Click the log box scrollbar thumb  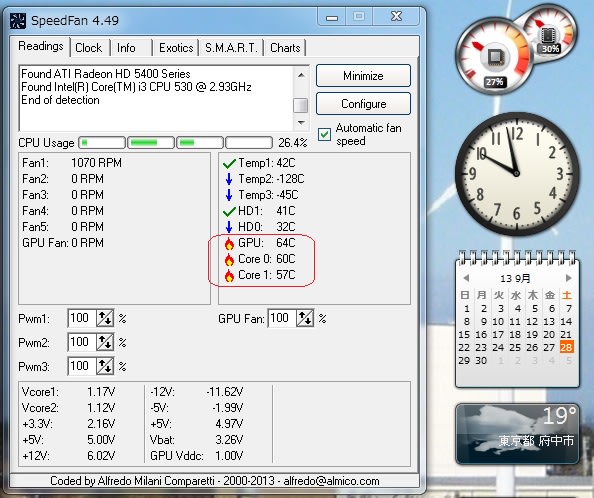(x=301, y=105)
